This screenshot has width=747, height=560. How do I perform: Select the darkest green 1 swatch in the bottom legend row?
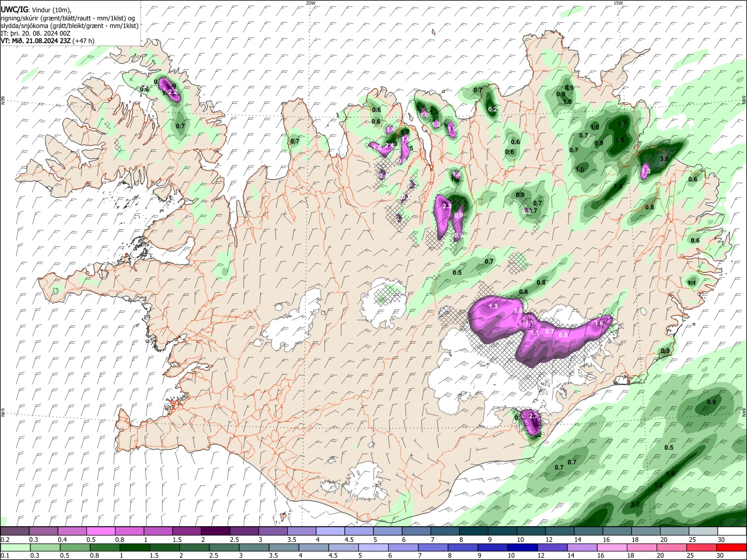pyautogui.click(x=135, y=547)
